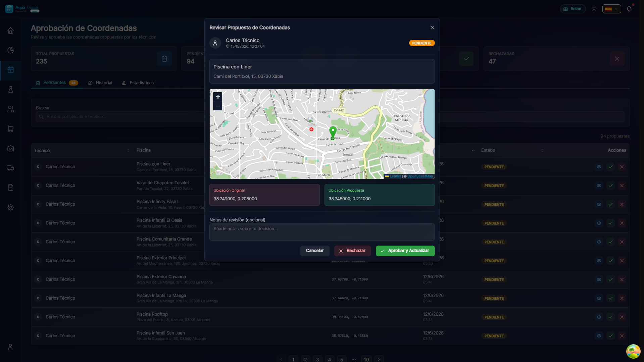View proposal for Piscina Comunitaria Grande
The height and width of the screenshot is (362, 644).
(599, 242)
